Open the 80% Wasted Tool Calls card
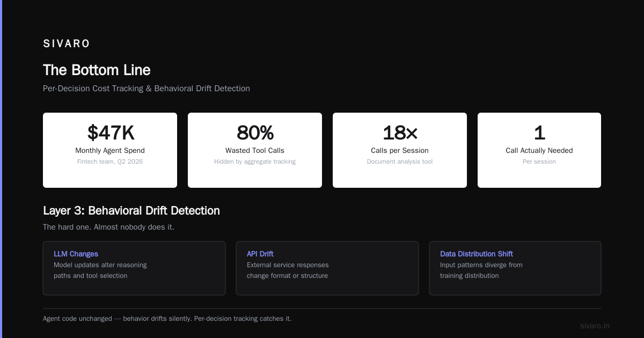The width and height of the screenshot is (644, 338). (x=255, y=150)
